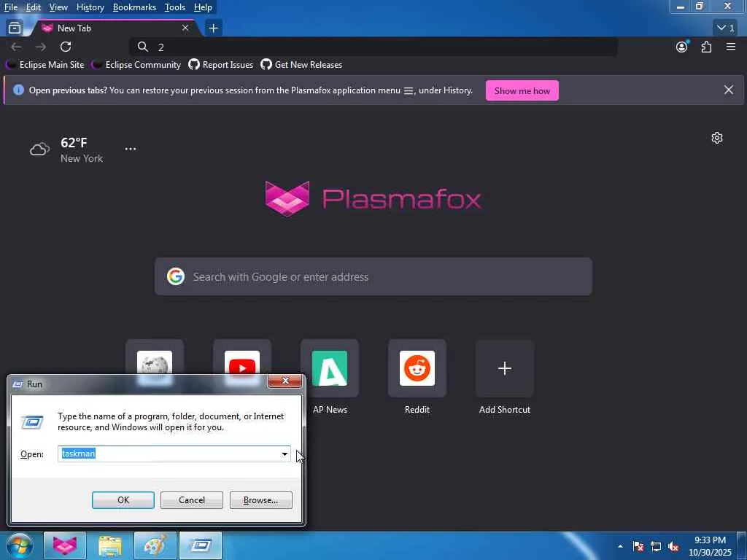Viewport: 747px width, 560px height.
Task: Click the clock and date in taskbar
Action: [710, 546]
